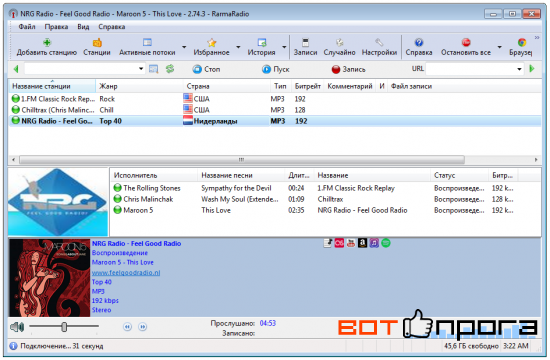Sort by Страна column header
Screen dimensions: 550x360
point(227,86)
